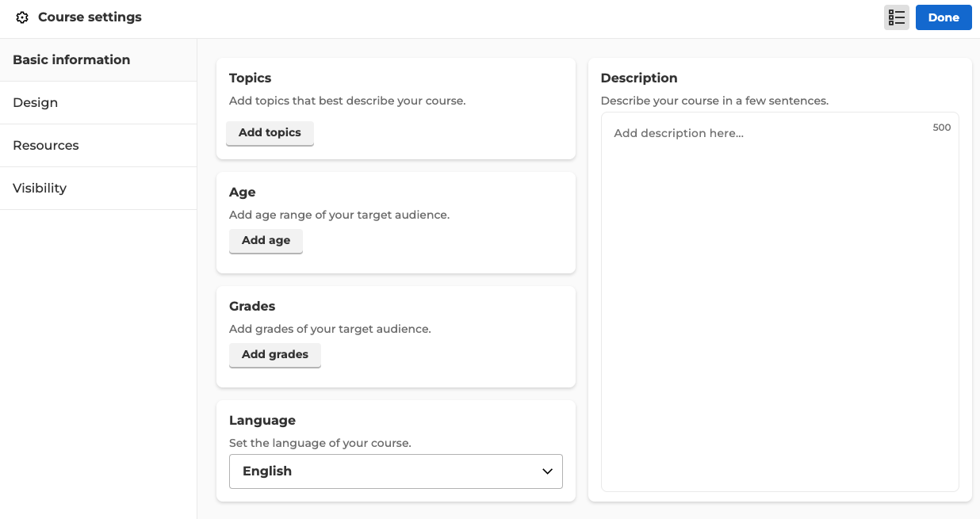Click the 500 character counter
Screen dimensions: 980x519
[941, 128]
